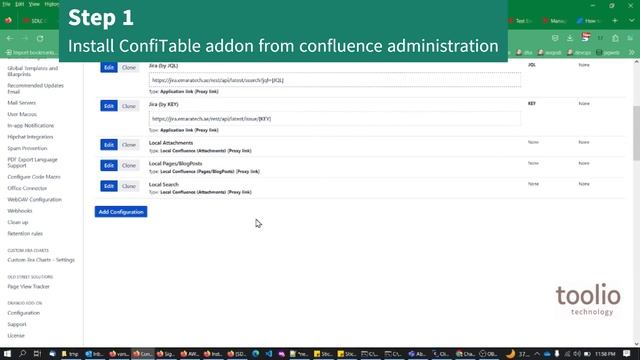Open the View menu
Viewport: 640px width, 360px height.
pyautogui.click(x=34, y=4)
